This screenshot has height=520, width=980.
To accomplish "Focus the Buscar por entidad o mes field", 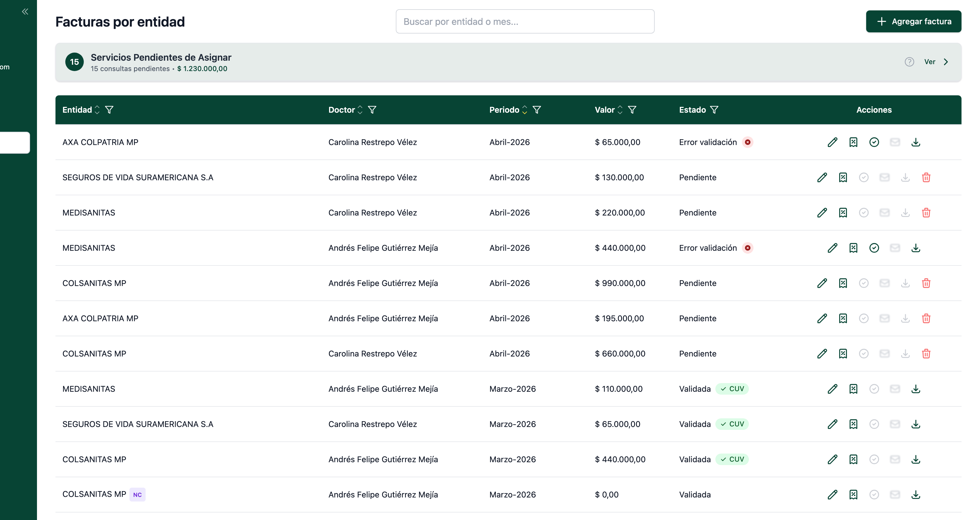I will coord(525,21).
